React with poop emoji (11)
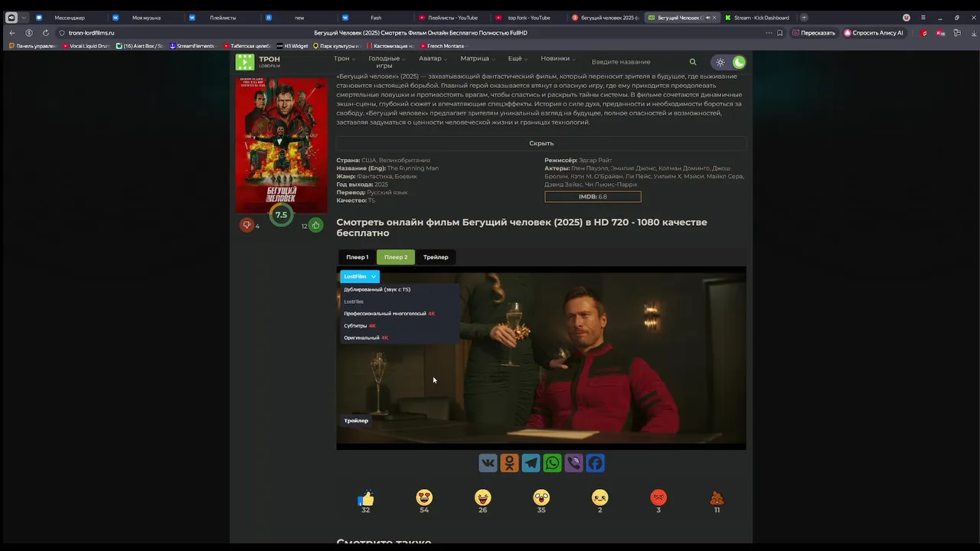 (x=717, y=498)
